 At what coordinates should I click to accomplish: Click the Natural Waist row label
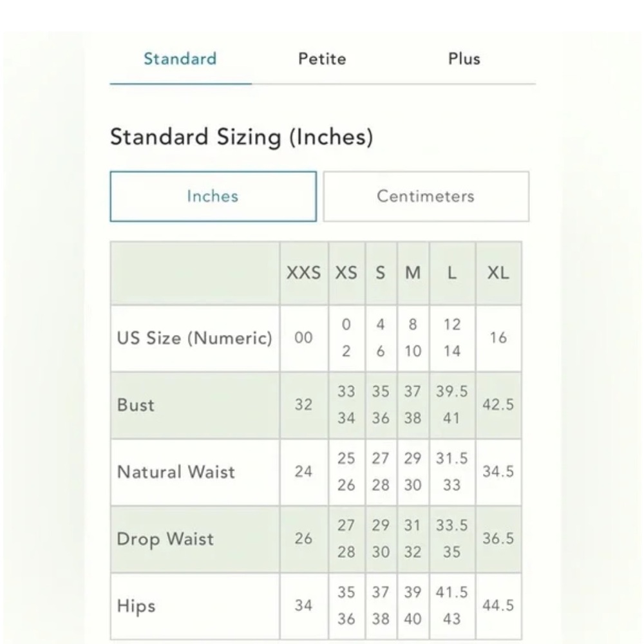176,472
